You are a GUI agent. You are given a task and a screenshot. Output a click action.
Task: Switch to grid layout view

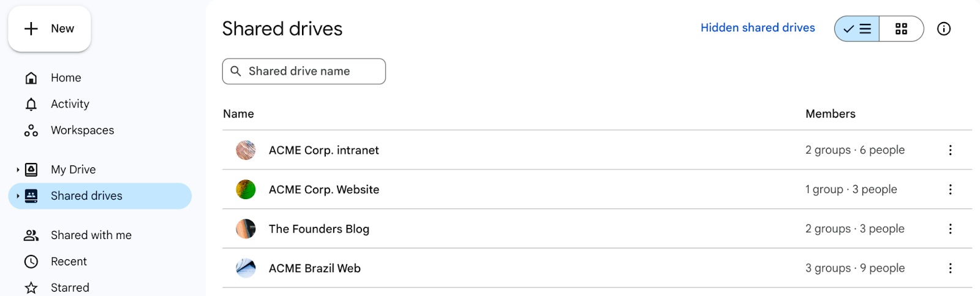click(901, 29)
